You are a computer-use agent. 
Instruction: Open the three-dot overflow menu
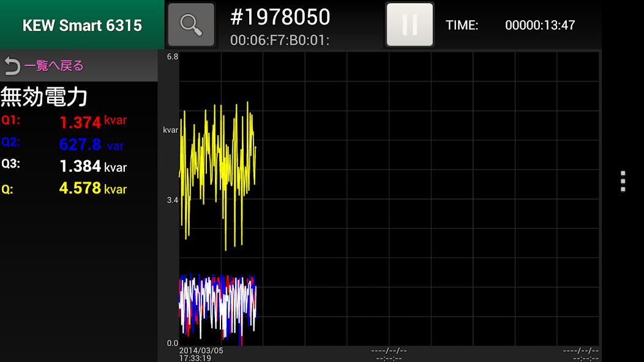(623, 182)
